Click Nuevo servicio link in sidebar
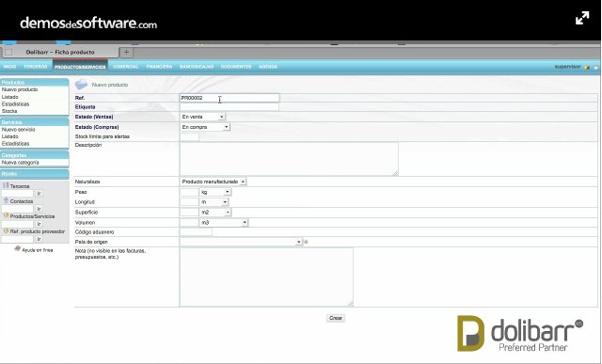This screenshot has height=364, width=602. tap(18, 130)
